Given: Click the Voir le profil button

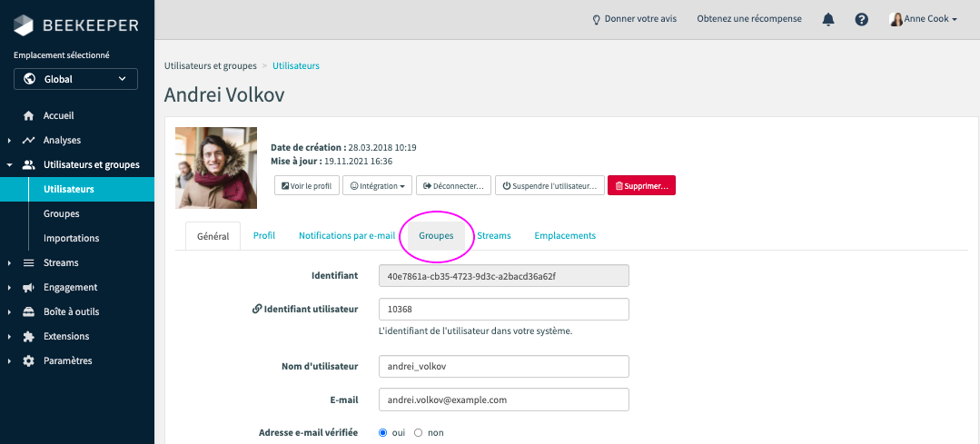Looking at the screenshot, I should click(306, 185).
